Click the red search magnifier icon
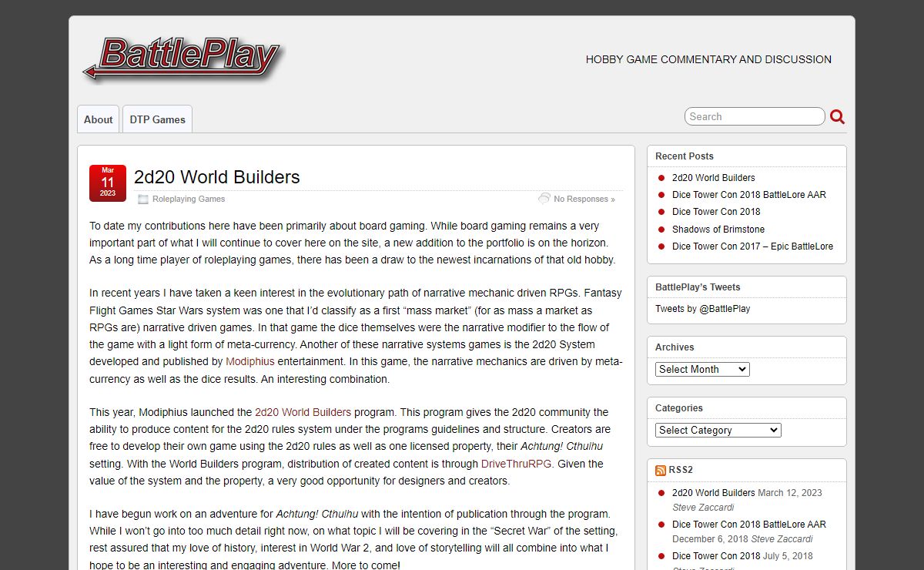The width and height of the screenshot is (924, 570). click(x=838, y=117)
